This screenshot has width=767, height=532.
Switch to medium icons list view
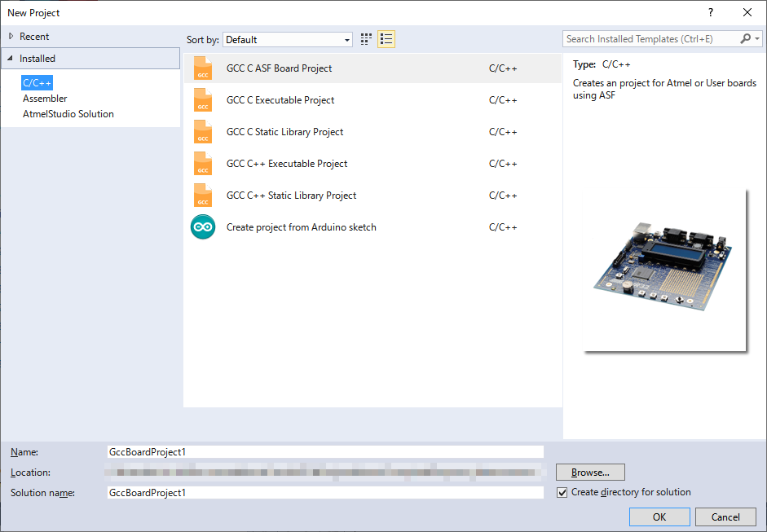386,39
